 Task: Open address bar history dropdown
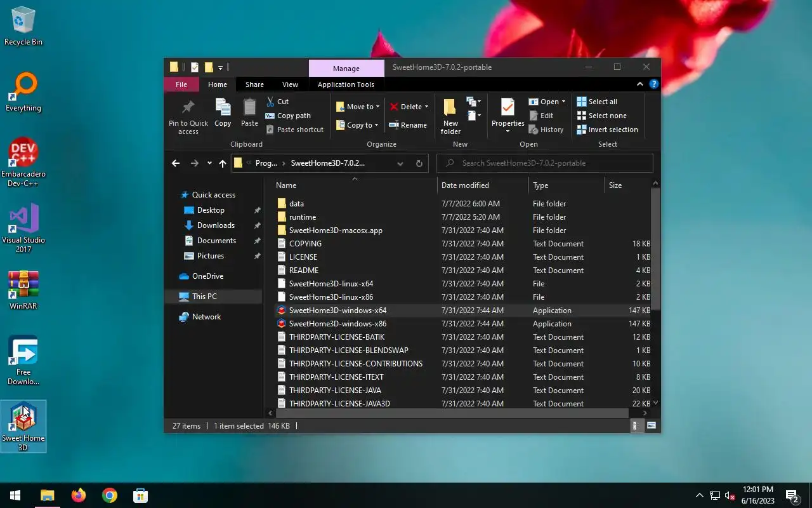pos(400,163)
